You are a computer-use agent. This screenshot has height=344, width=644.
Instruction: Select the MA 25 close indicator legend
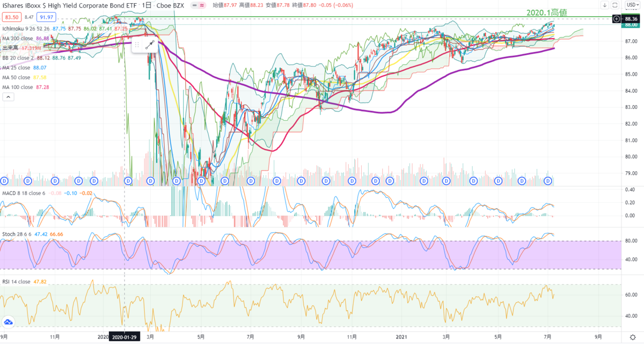pyautogui.click(x=16, y=67)
